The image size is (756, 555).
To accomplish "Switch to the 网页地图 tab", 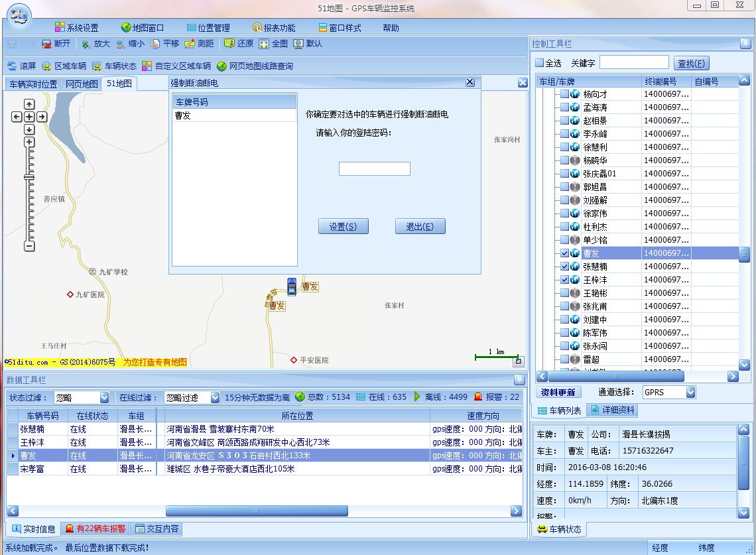I will pyautogui.click(x=82, y=84).
